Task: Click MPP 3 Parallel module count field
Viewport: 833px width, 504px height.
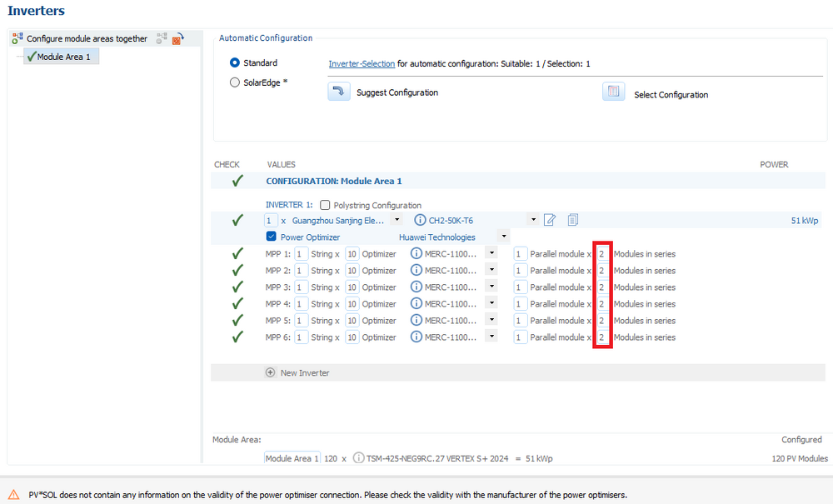Action: point(521,287)
